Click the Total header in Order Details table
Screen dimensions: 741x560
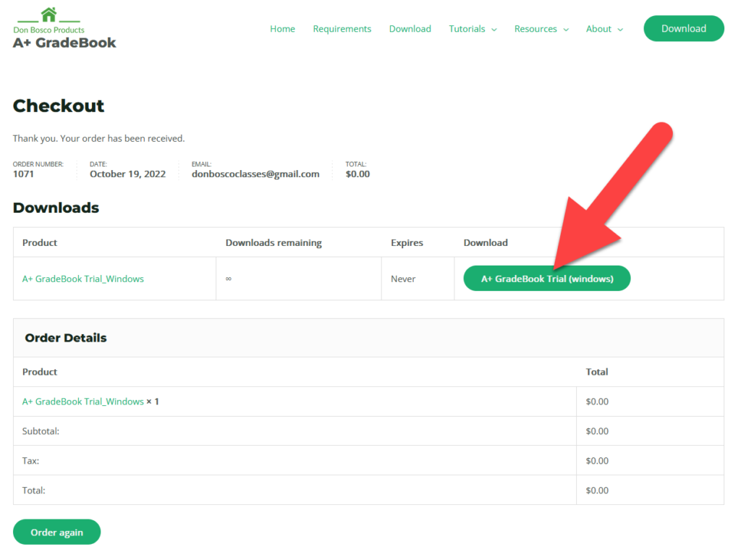click(x=597, y=372)
